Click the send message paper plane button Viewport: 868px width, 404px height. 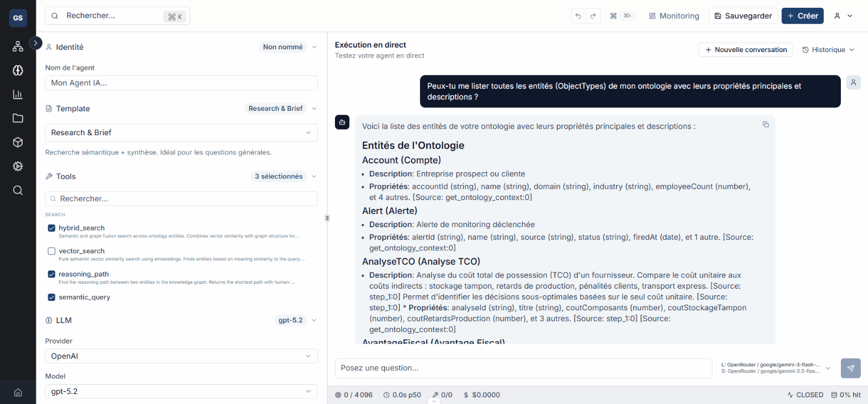pyautogui.click(x=850, y=368)
